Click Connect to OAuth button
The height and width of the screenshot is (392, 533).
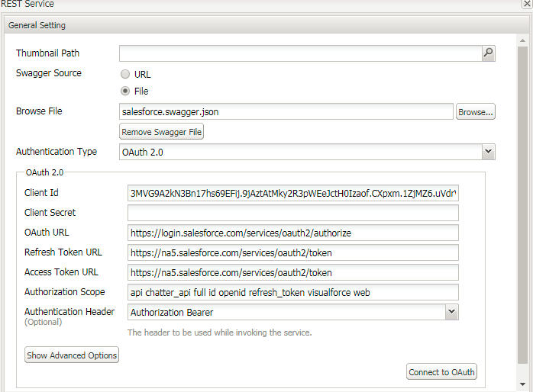coord(441,371)
